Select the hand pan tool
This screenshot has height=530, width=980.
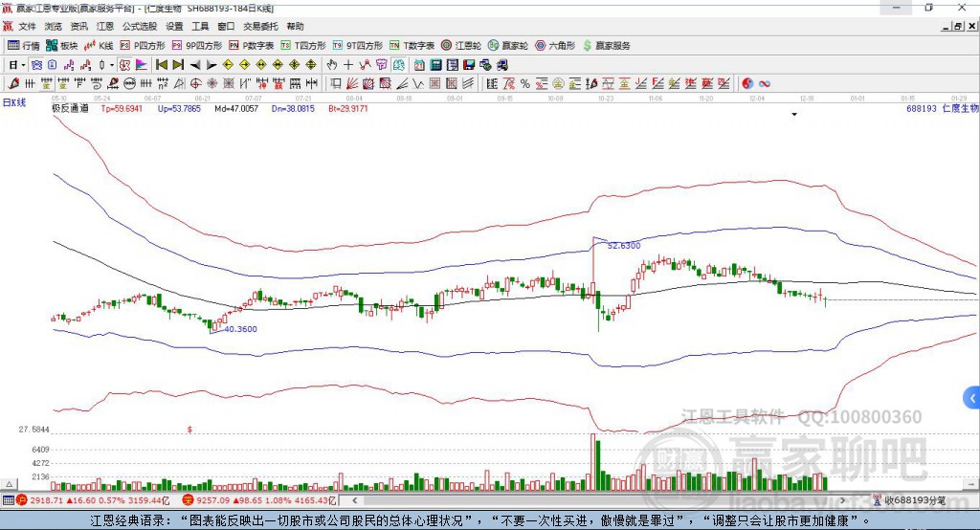coord(331,65)
